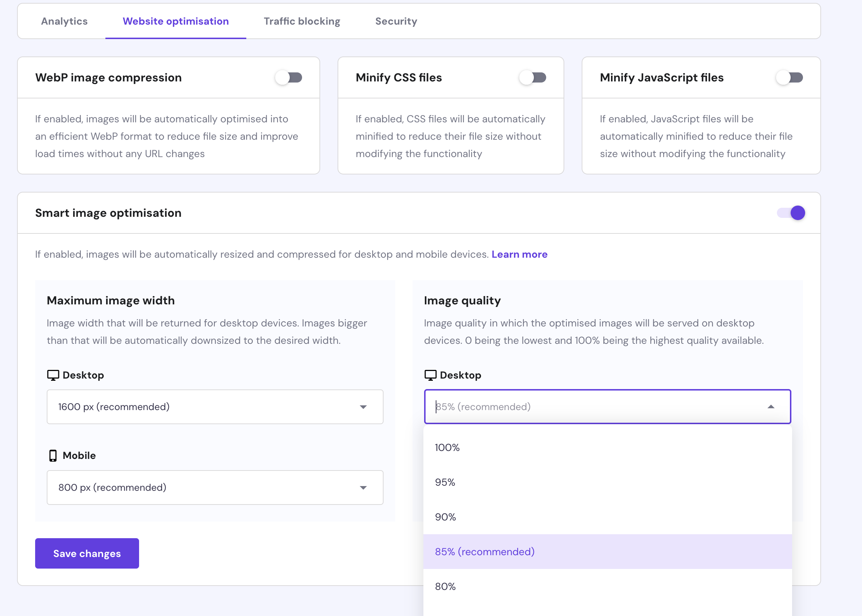Open the Mobile maximum image width dropdown
This screenshot has height=616, width=862.
(215, 488)
